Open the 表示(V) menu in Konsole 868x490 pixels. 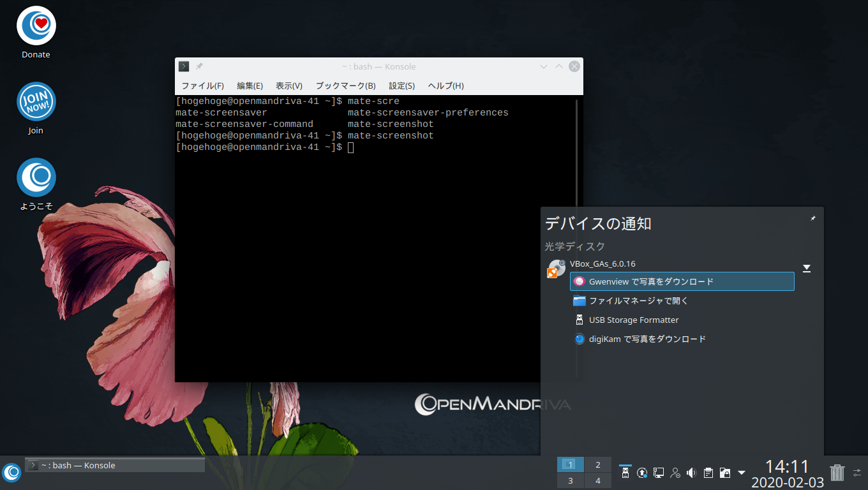point(289,85)
